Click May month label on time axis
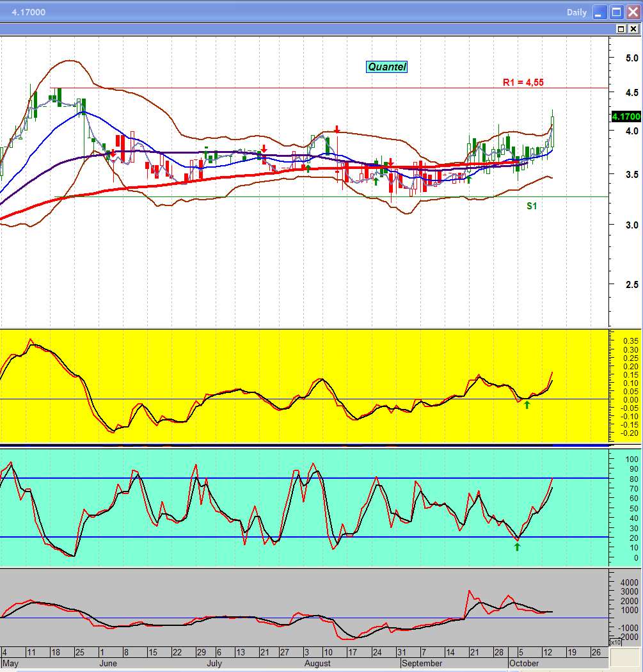Screen dimensions: 643x672 coord(10,664)
